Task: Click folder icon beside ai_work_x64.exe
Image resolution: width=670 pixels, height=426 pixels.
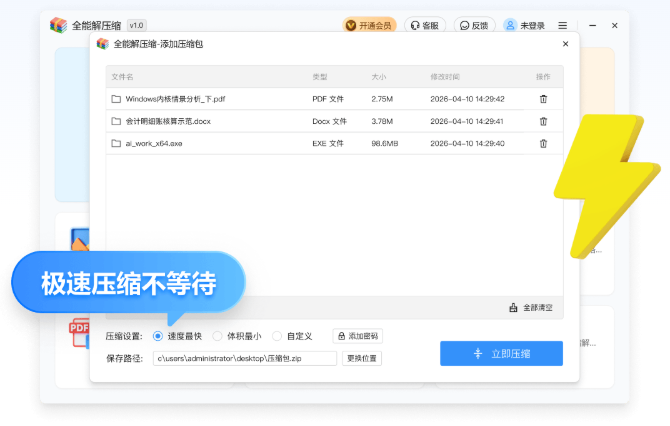Action: pos(116,144)
